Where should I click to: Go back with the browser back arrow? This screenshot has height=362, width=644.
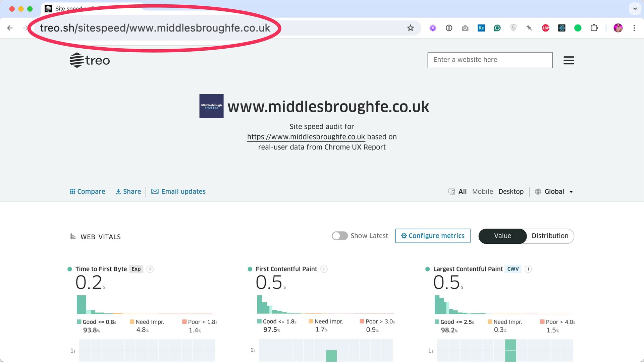[10, 28]
